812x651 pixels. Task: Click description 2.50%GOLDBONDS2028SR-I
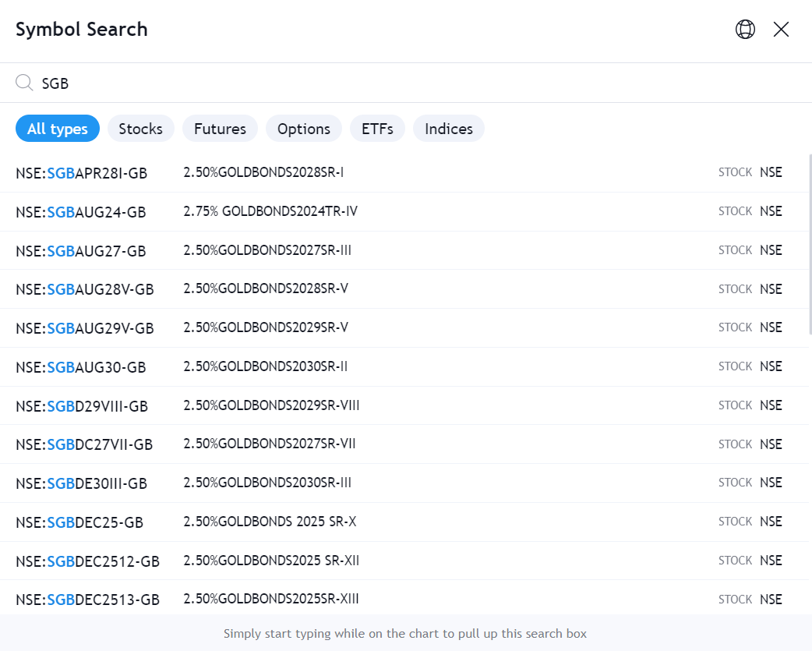click(263, 172)
